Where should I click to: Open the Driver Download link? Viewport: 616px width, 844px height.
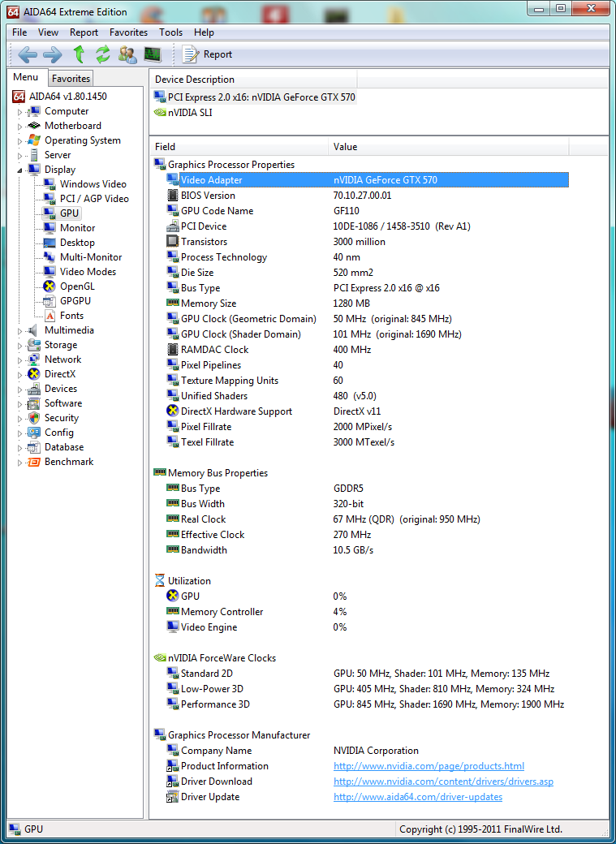click(x=443, y=782)
